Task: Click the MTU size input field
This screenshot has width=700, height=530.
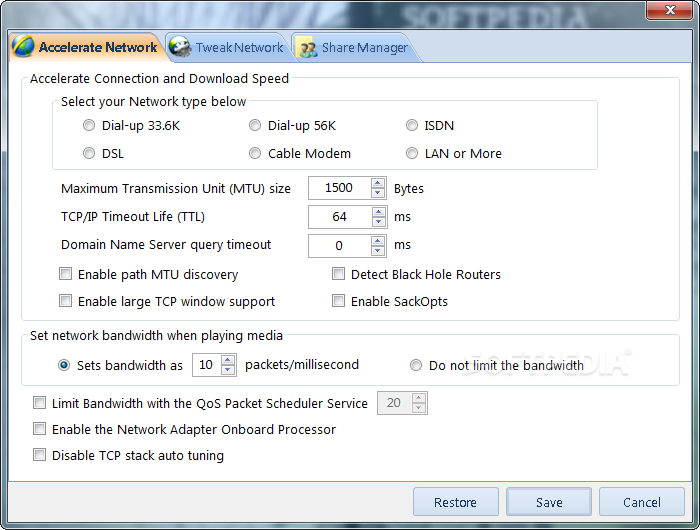Action: (339, 188)
